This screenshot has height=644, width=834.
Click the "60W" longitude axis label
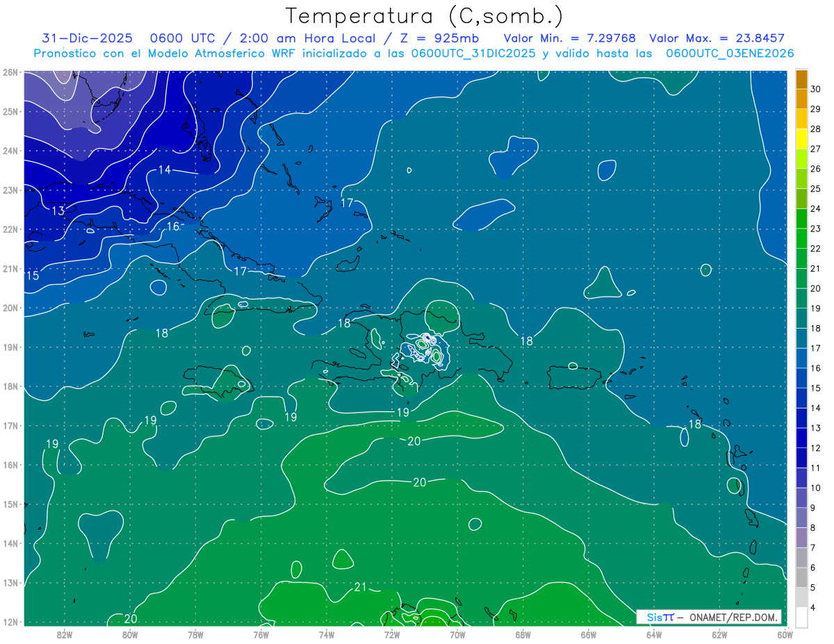point(785,634)
